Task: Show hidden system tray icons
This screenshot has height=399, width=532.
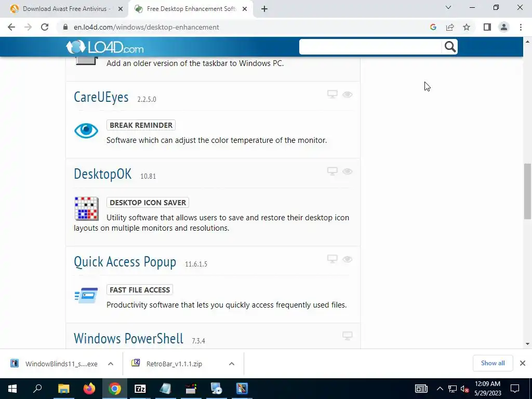Action: [440, 389]
